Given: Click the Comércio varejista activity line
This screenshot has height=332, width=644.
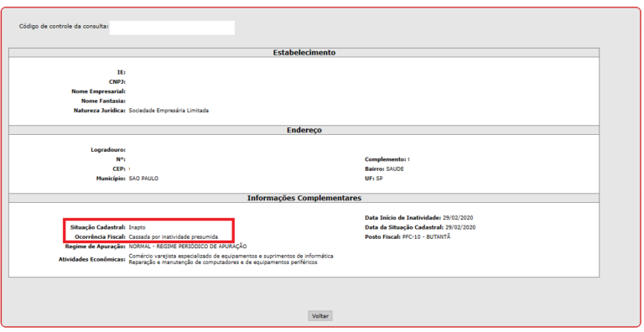Looking at the screenshot, I should pyautogui.click(x=231, y=256).
